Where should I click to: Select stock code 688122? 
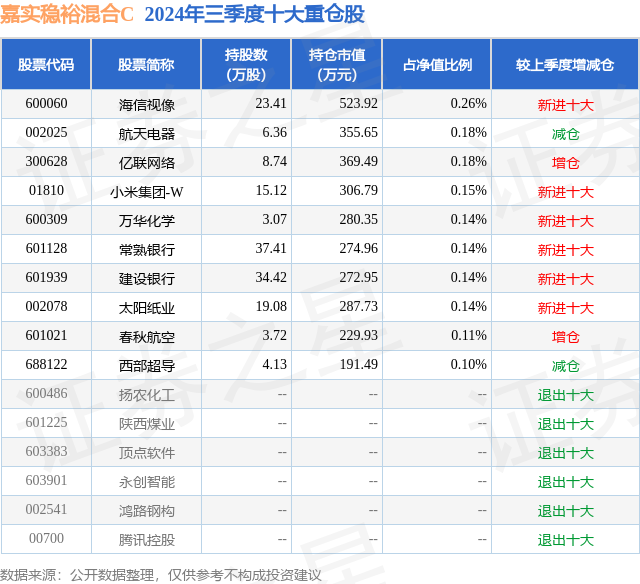[46, 364]
